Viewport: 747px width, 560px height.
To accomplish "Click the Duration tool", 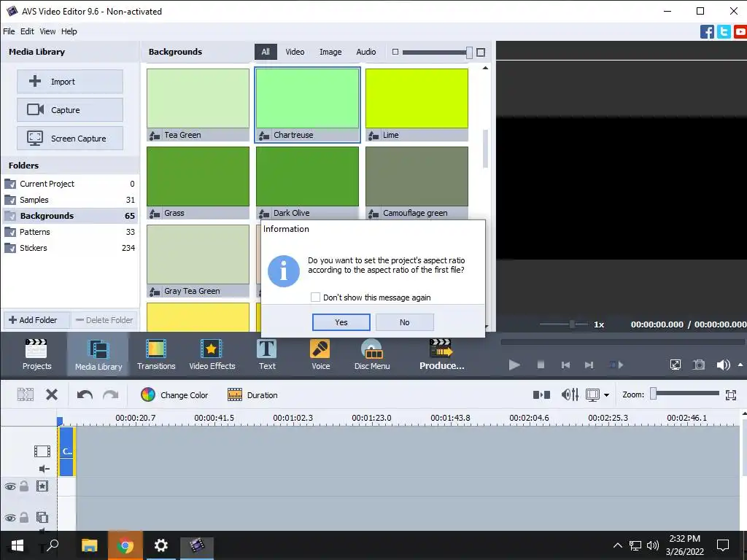I will 252,394.
